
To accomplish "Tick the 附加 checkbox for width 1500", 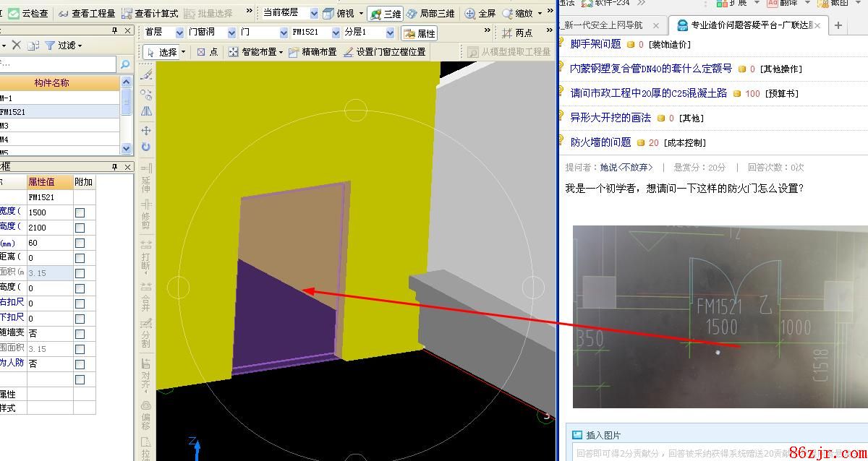I will [80, 212].
